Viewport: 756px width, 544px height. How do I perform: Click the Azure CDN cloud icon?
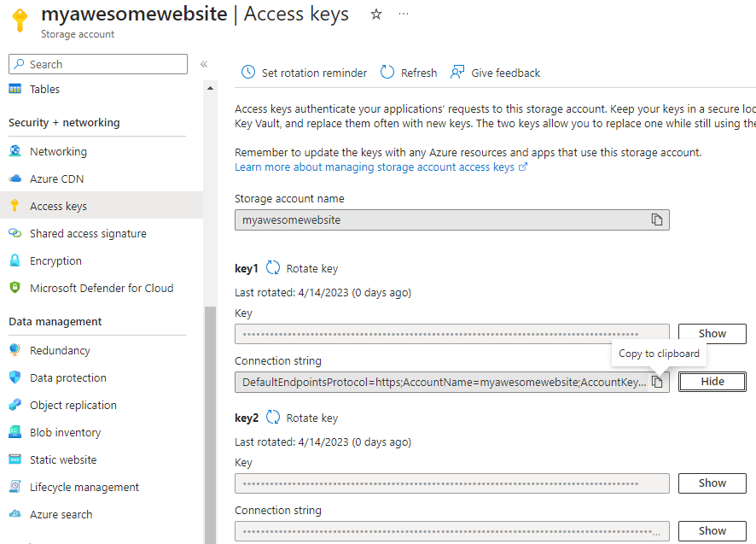click(x=15, y=179)
